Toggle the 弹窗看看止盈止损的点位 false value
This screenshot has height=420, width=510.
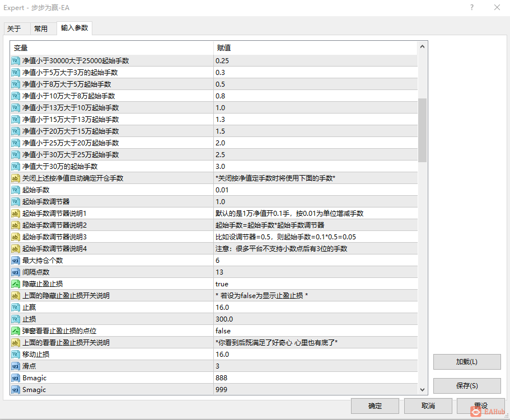(315, 331)
